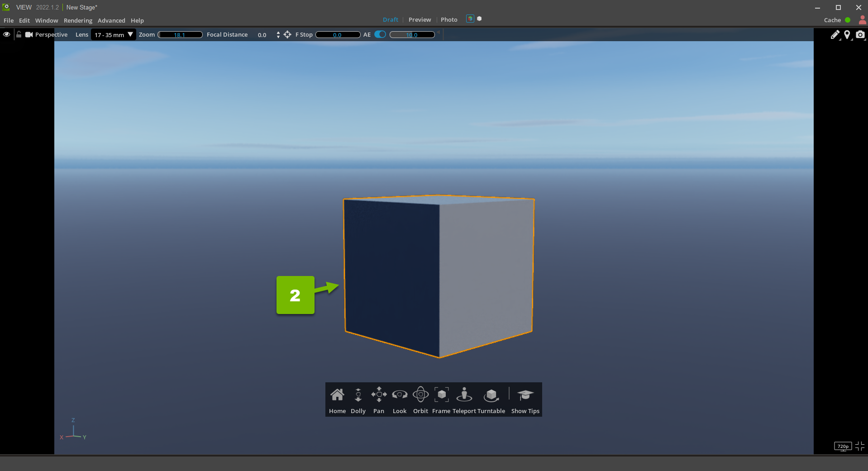868x471 pixels.
Task: Click the camera icon beside Perspective
Action: click(29, 35)
